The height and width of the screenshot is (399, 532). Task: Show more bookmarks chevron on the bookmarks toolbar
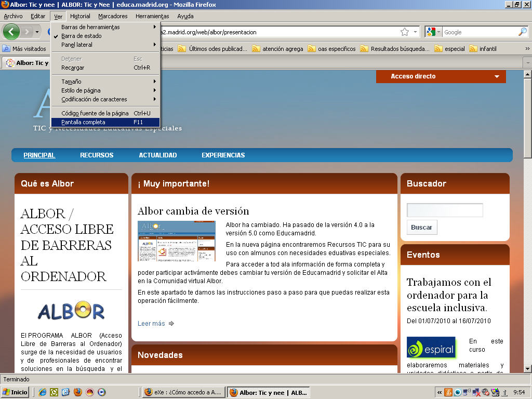click(527, 48)
